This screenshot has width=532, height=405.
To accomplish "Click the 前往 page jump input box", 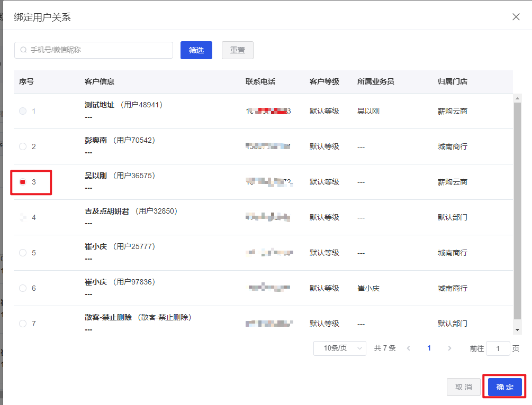I will (x=498, y=348).
